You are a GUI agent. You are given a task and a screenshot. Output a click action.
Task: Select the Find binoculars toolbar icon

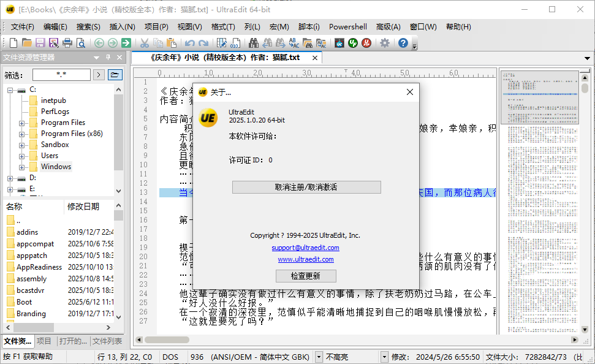[254, 44]
